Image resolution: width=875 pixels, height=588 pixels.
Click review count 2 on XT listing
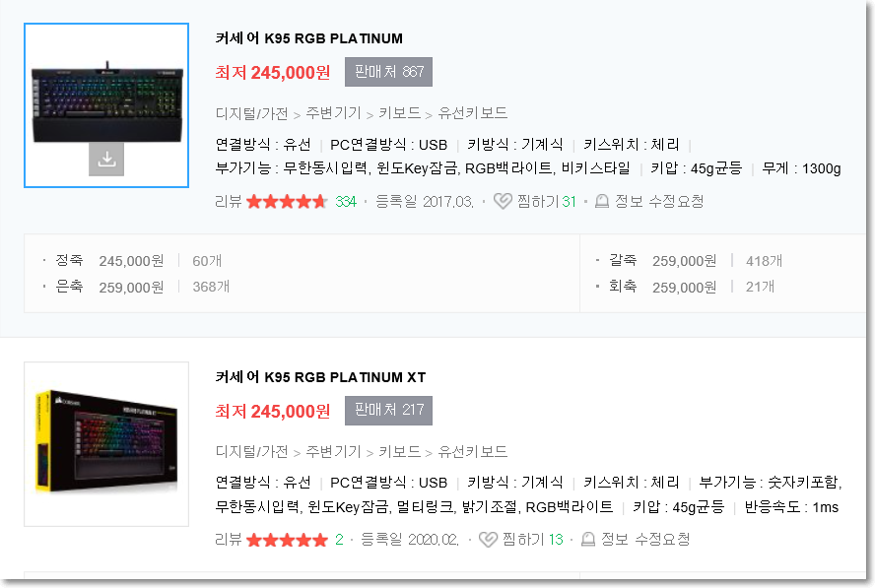(x=339, y=540)
